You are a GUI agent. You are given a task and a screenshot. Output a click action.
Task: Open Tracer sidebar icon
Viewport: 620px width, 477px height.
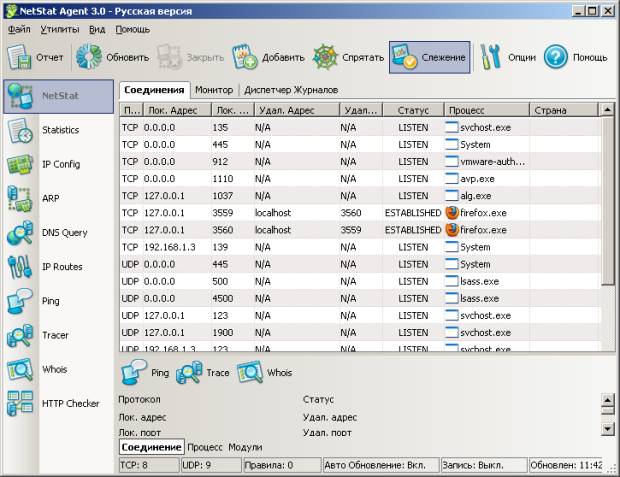point(20,335)
